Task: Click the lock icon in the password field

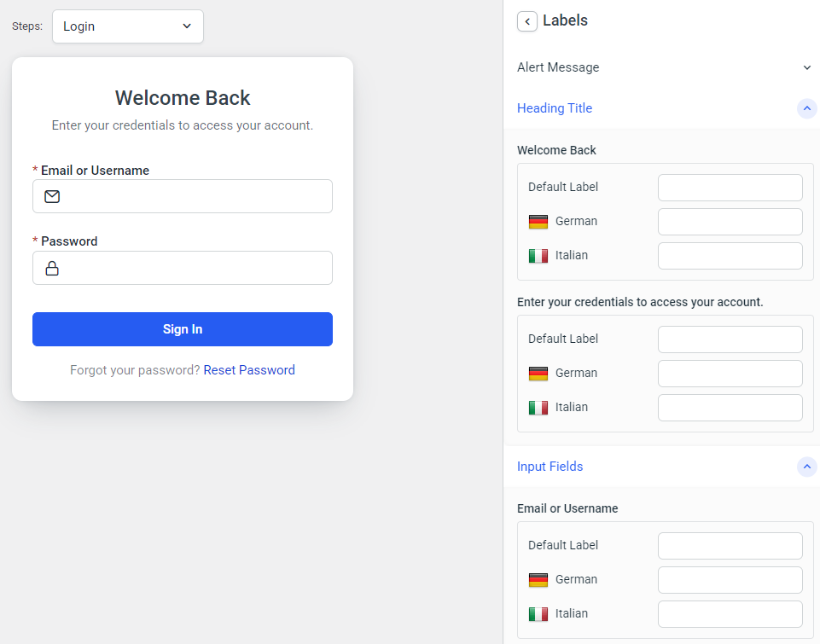Action: click(51, 268)
